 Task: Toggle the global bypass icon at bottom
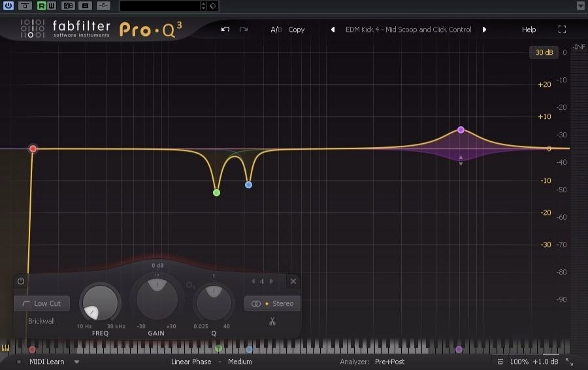[x=500, y=362]
